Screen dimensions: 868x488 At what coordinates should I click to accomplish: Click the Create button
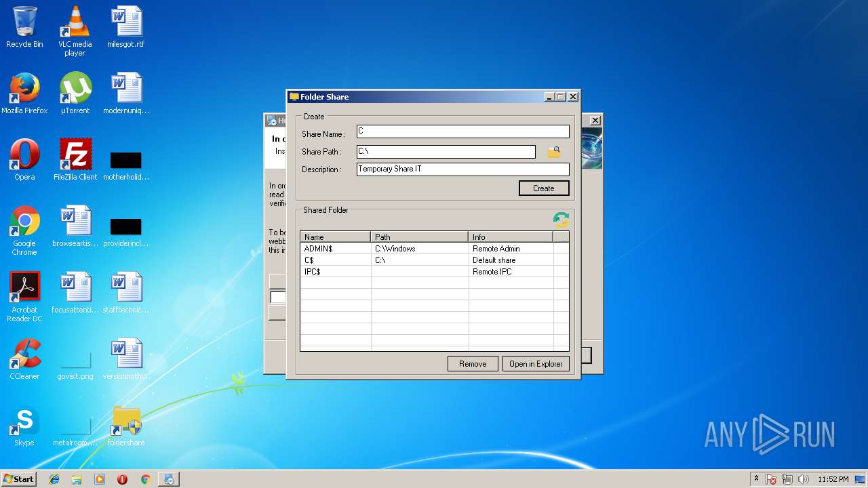[x=544, y=188]
